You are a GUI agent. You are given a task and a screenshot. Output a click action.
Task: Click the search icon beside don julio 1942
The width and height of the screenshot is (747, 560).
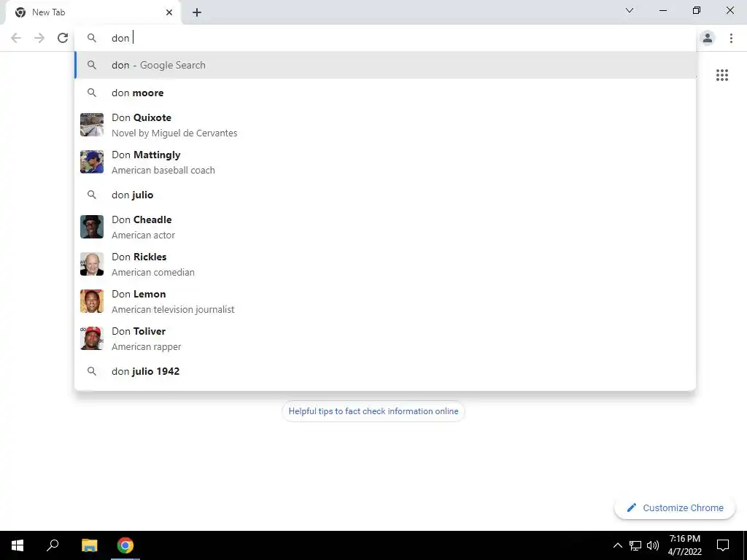coord(92,371)
